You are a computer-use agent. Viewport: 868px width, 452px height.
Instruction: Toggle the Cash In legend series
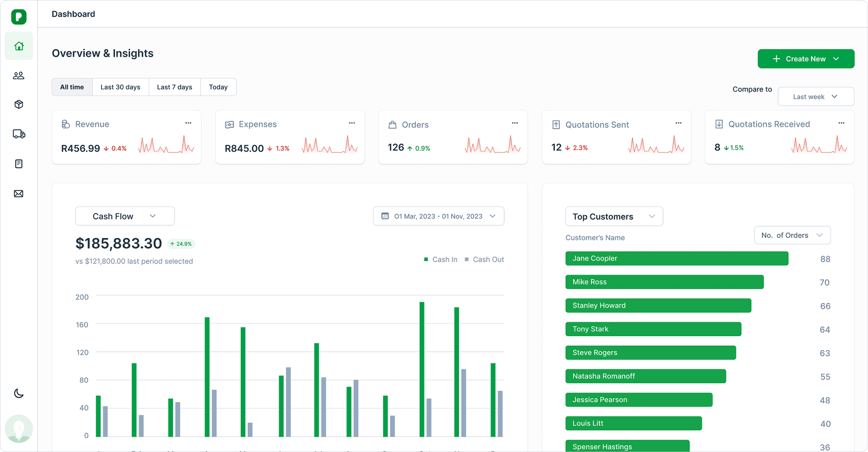coord(441,259)
